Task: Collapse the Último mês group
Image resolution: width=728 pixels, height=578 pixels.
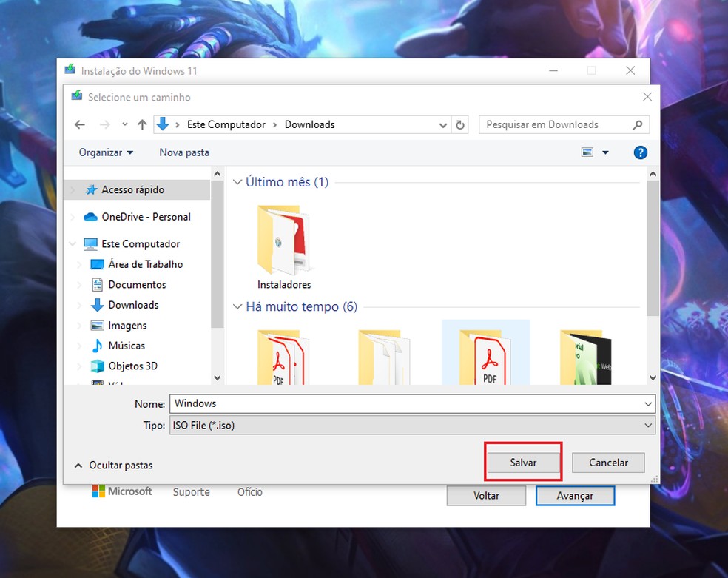Action: [237, 182]
